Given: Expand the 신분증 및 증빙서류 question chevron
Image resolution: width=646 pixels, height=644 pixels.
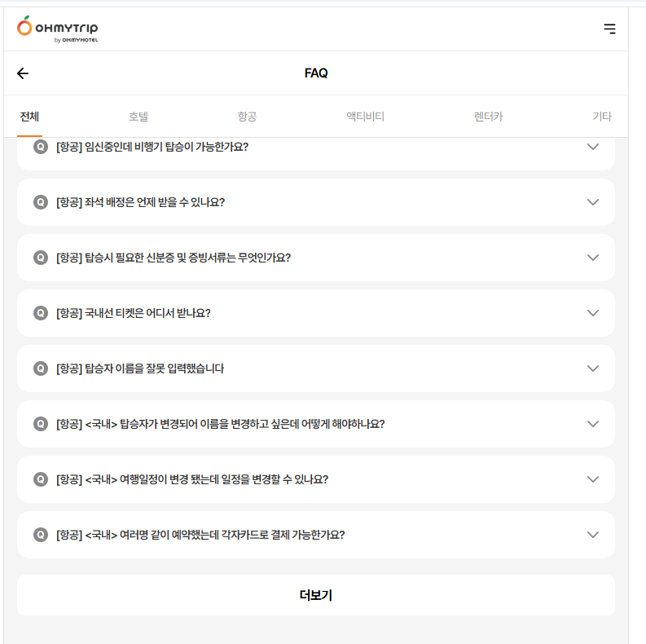Looking at the screenshot, I should coord(593,258).
